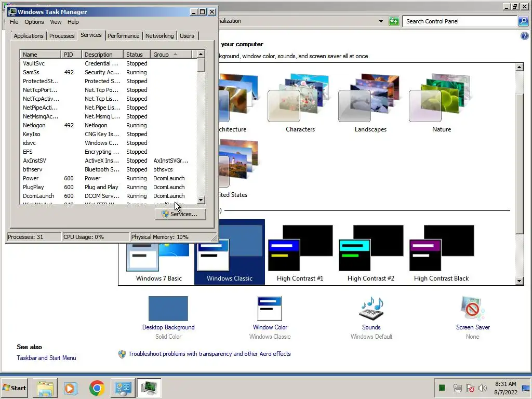Click the Start button
This screenshot has height=399, width=532.
[x=14, y=388]
